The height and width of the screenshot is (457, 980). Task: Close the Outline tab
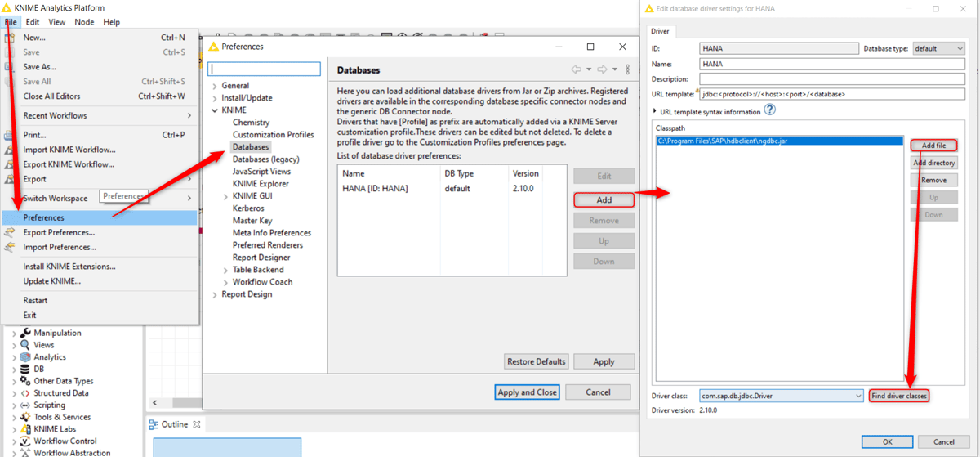(197, 424)
